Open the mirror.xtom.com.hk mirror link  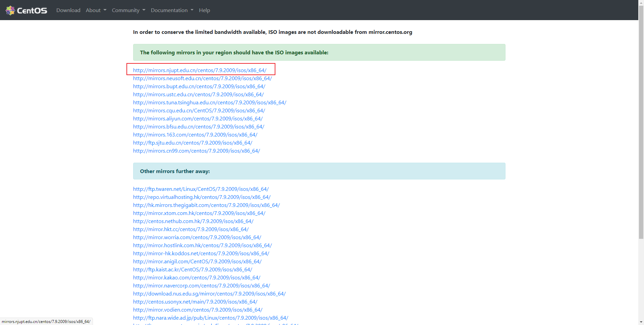(199, 213)
